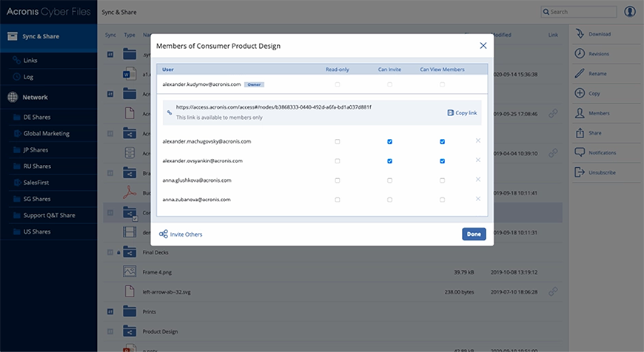The height and width of the screenshot is (352, 644).
Task: Click link icon for left-arrow-ab--32.svg
Action: 553,291
